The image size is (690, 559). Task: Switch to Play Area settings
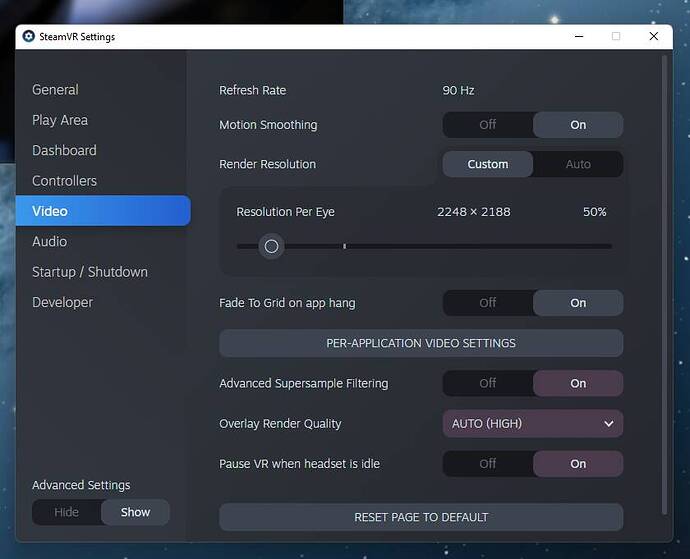tap(60, 120)
